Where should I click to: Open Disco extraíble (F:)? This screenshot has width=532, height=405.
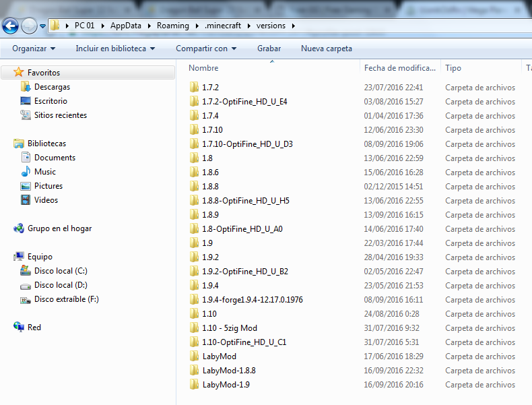(67, 299)
